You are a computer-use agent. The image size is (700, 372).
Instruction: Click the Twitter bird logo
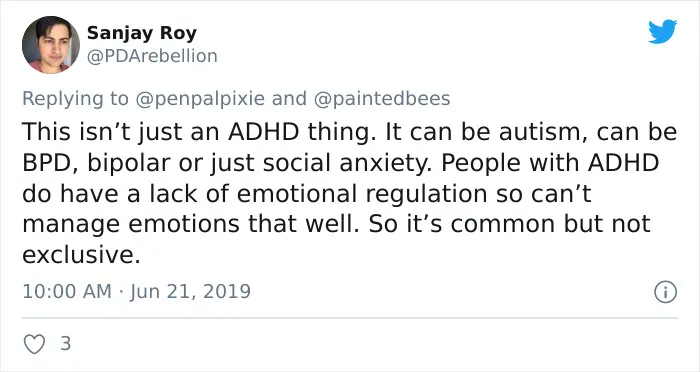coord(662,31)
